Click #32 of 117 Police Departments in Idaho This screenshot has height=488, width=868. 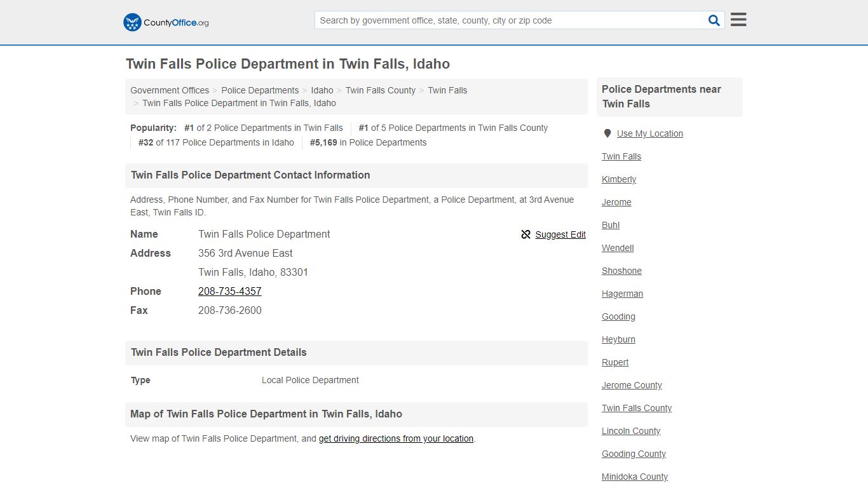(x=216, y=142)
